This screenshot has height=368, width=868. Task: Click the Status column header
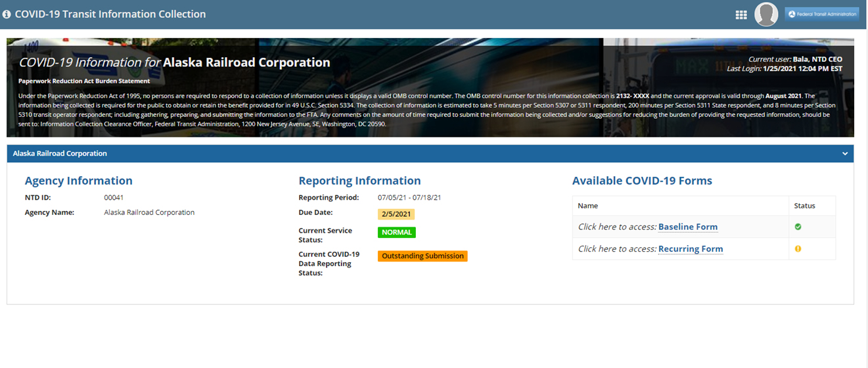[805, 206]
